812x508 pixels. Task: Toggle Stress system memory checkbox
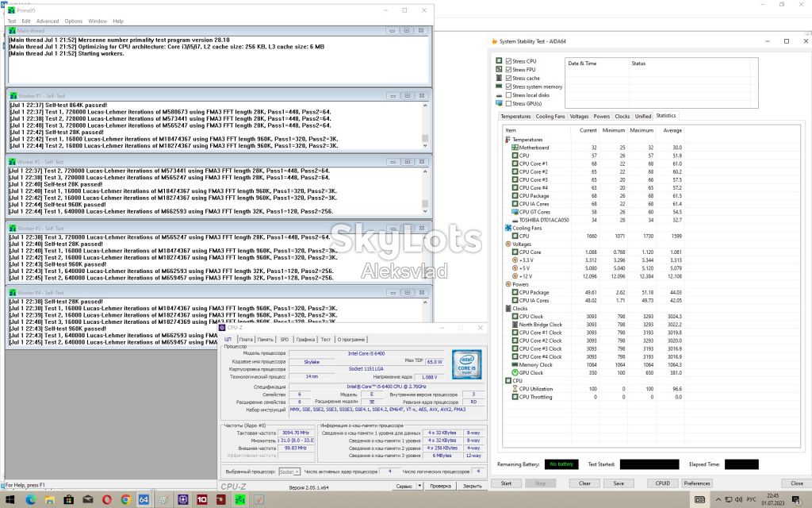(x=508, y=87)
